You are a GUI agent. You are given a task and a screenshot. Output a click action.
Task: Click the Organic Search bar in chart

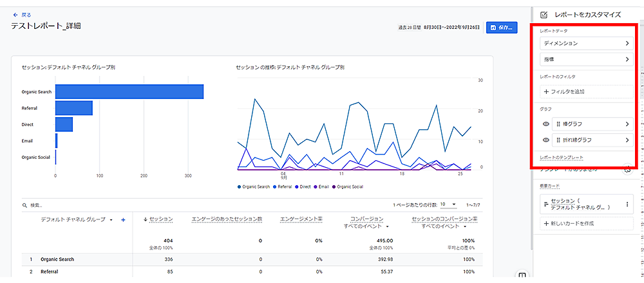point(129,92)
